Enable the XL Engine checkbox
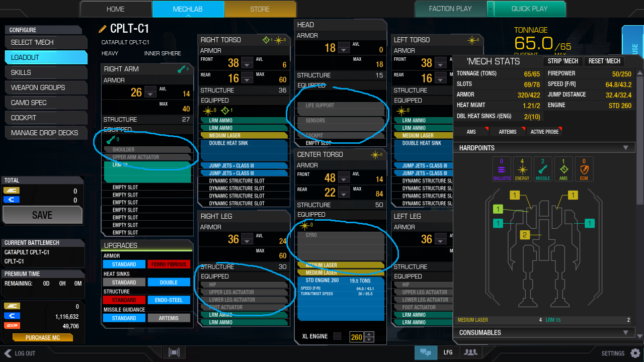644x362 pixels. point(337,336)
